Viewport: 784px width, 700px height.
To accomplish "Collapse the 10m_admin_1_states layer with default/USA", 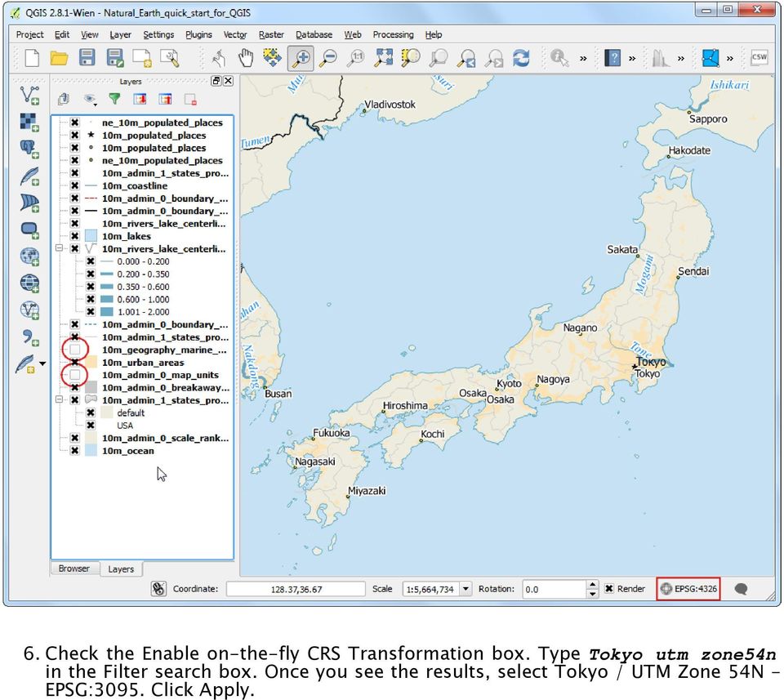I will [x=59, y=399].
